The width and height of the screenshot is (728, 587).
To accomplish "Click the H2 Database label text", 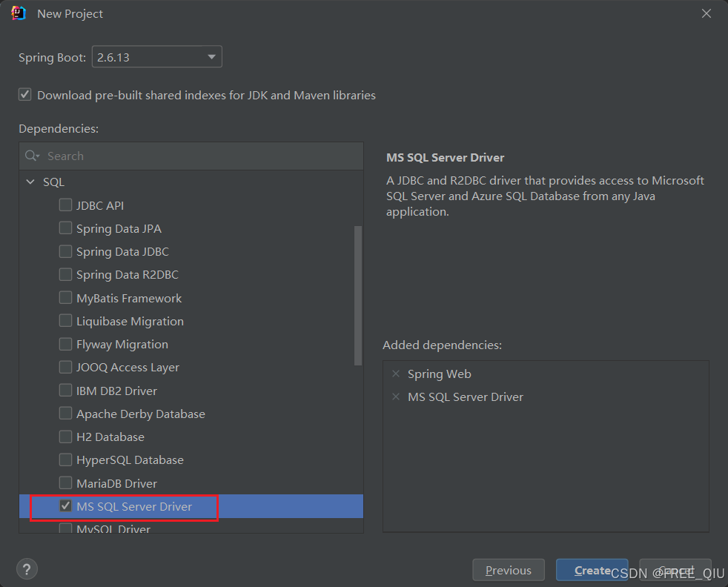I will (110, 437).
